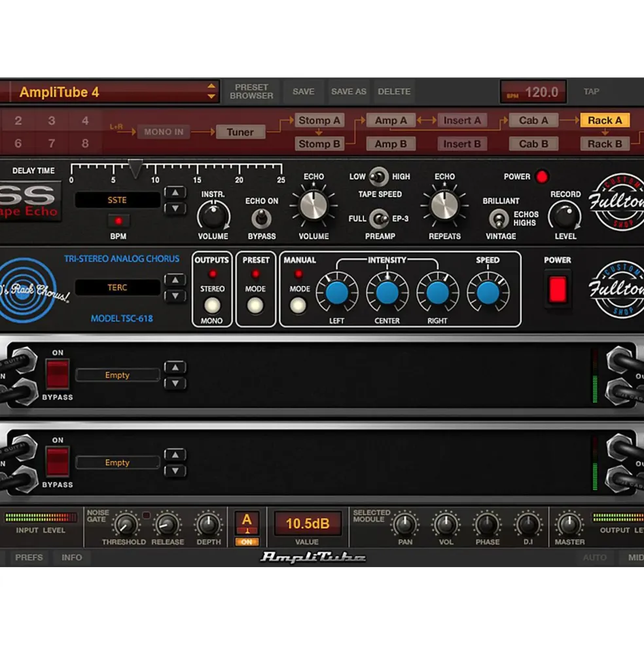The height and width of the screenshot is (645, 644).
Task: Adjust the Echo Repeats knob
Action: pos(444,205)
